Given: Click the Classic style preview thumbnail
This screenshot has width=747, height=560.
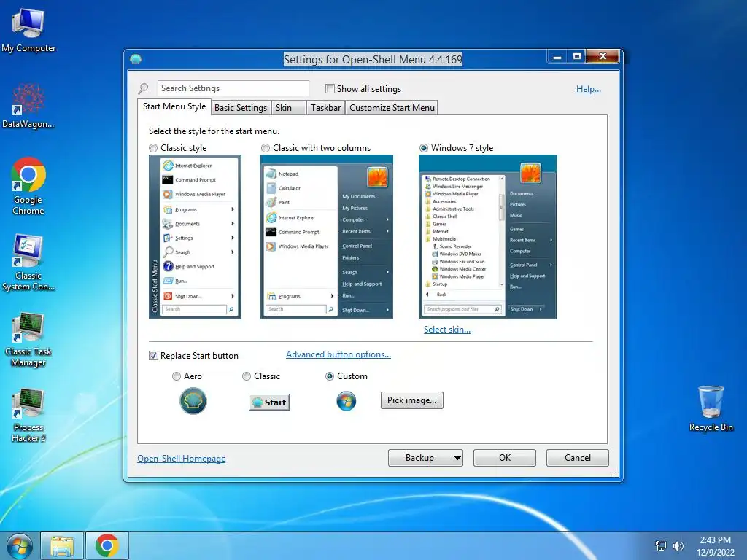Looking at the screenshot, I should (195, 237).
